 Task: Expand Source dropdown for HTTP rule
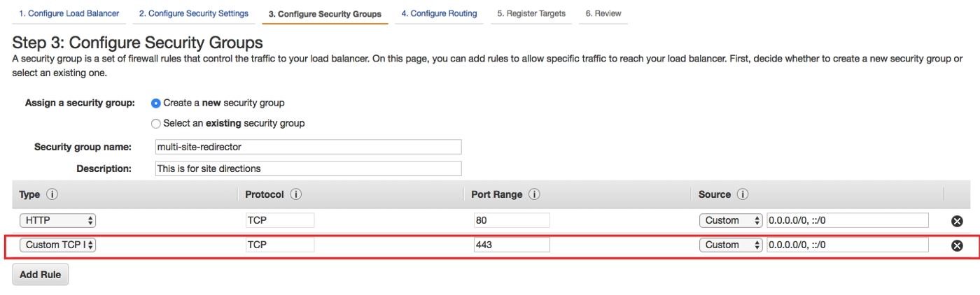[x=730, y=221]
